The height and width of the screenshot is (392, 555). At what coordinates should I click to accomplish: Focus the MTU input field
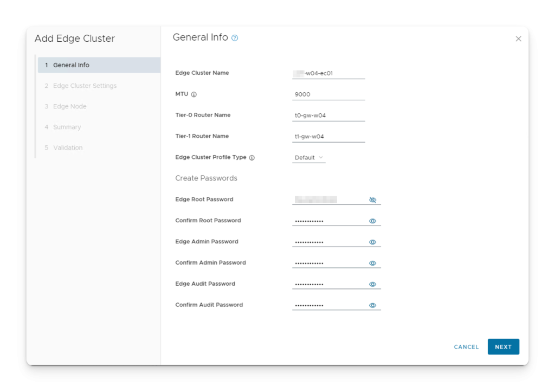[x=328, y=94]
